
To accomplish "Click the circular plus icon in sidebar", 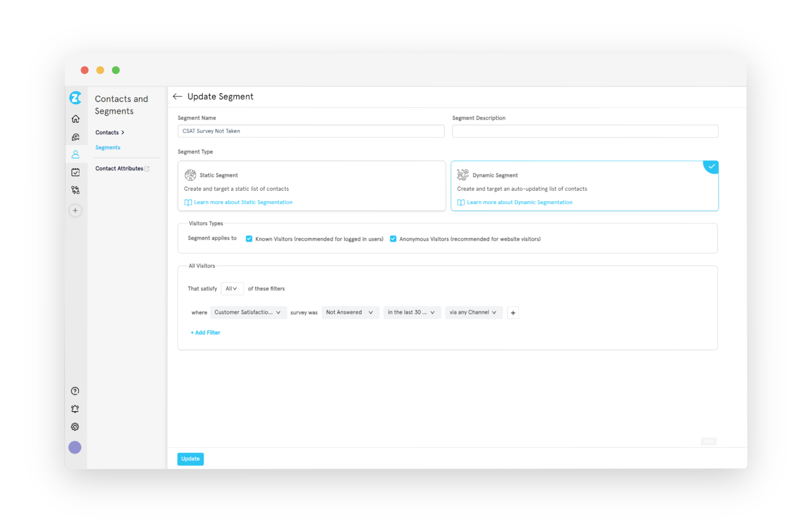I will click(75, 211).
